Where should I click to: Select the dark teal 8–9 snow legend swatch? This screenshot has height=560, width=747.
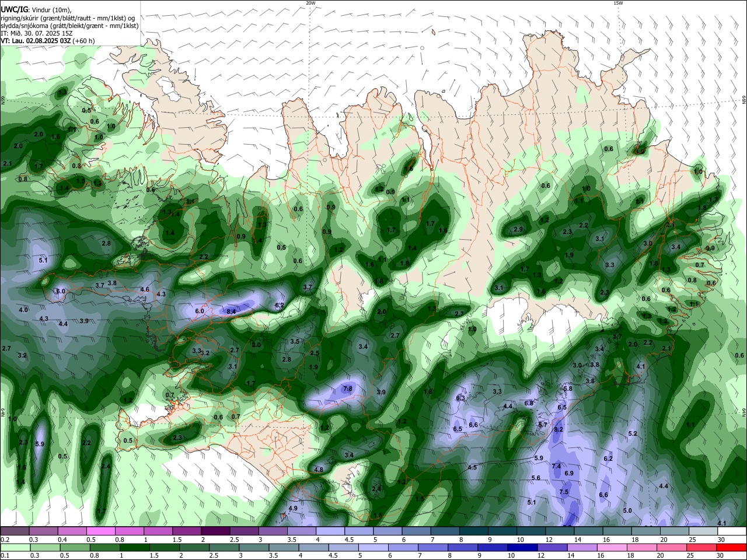(x=475, y=531)
